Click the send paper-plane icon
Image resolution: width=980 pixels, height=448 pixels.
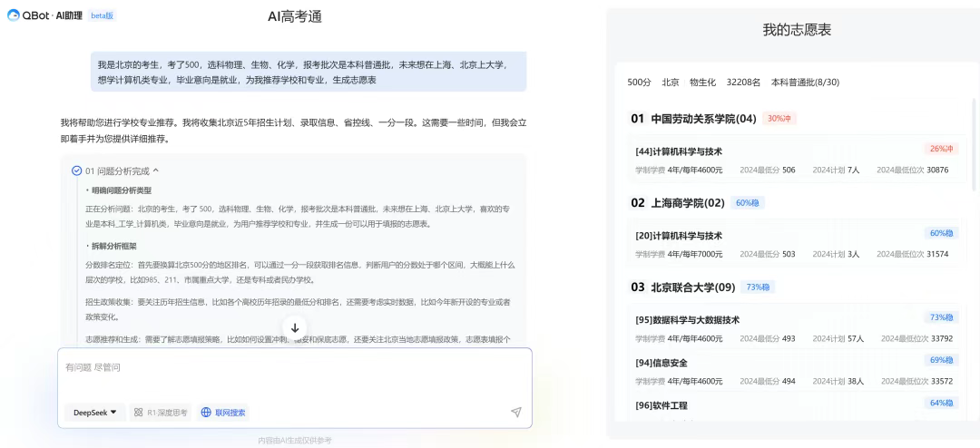[x=515, y=412]
